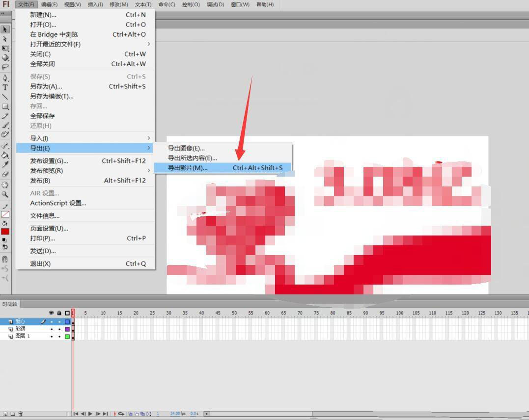Select the Lasso tool
The height and width of the screenshot is (420, 529).
(x=5, y=67)
